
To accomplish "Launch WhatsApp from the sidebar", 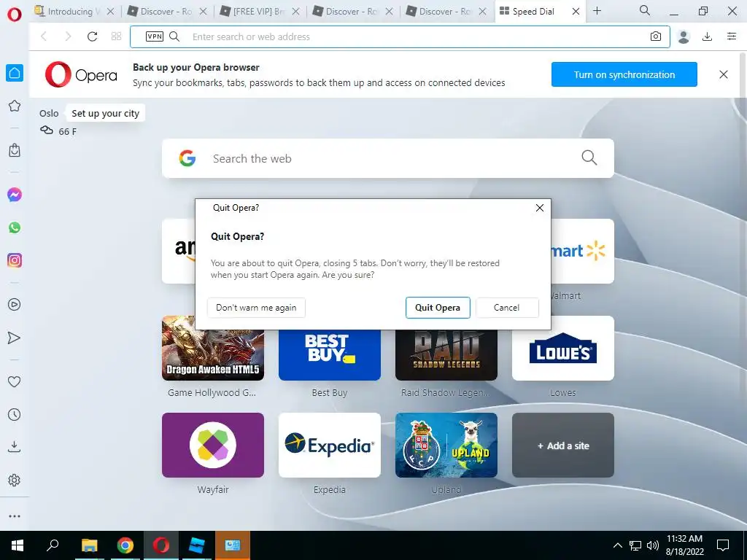I will coord(15,227).
